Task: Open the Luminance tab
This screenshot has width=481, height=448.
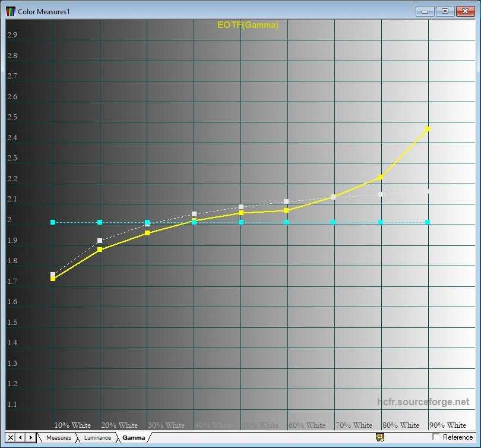Action: pyautogui.click(x=97, y=438)
